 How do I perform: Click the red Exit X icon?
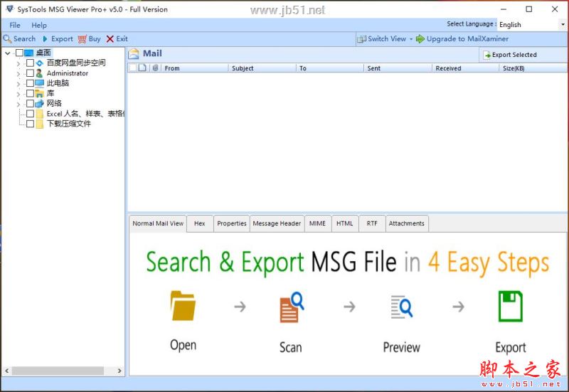[110, 39]
